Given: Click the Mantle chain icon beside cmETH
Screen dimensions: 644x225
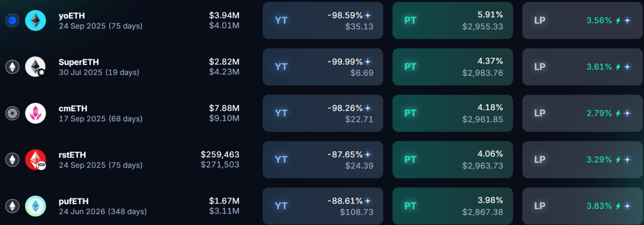Looking at the screenshot, I should pos(12,113).
